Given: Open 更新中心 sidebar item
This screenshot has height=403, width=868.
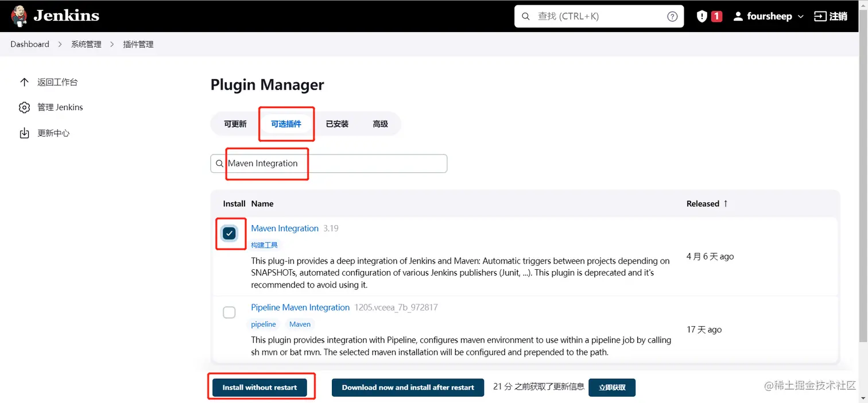Looking at the screenshot, I should [53, 133].
